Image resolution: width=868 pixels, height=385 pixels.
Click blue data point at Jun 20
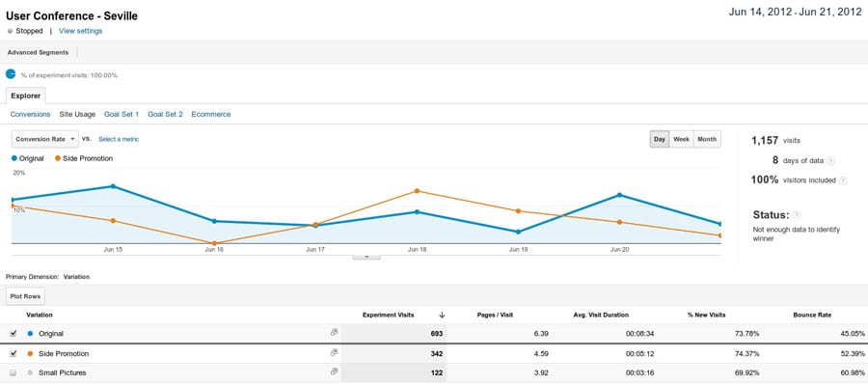(619, 195)
